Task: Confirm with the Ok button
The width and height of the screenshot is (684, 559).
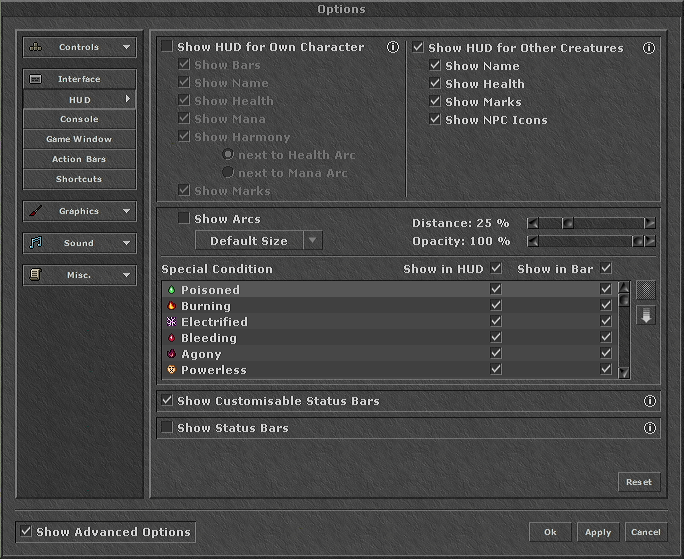Action: point(550,532)
